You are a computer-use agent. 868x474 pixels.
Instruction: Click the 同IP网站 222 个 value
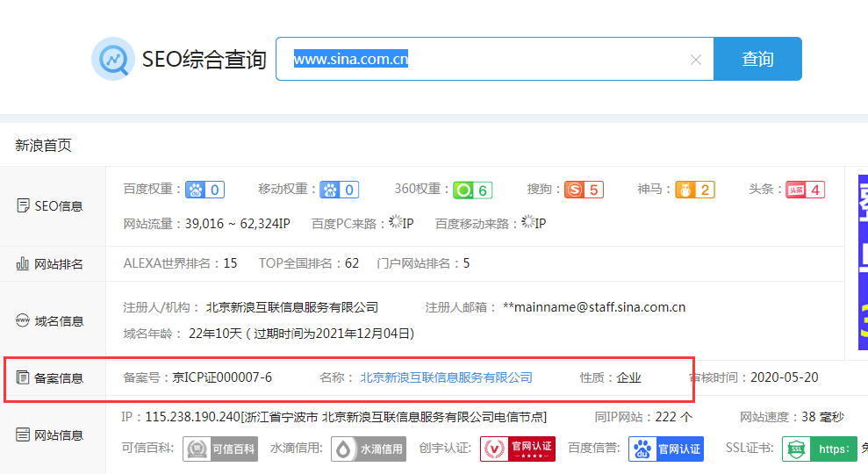(x=674, y=417)
